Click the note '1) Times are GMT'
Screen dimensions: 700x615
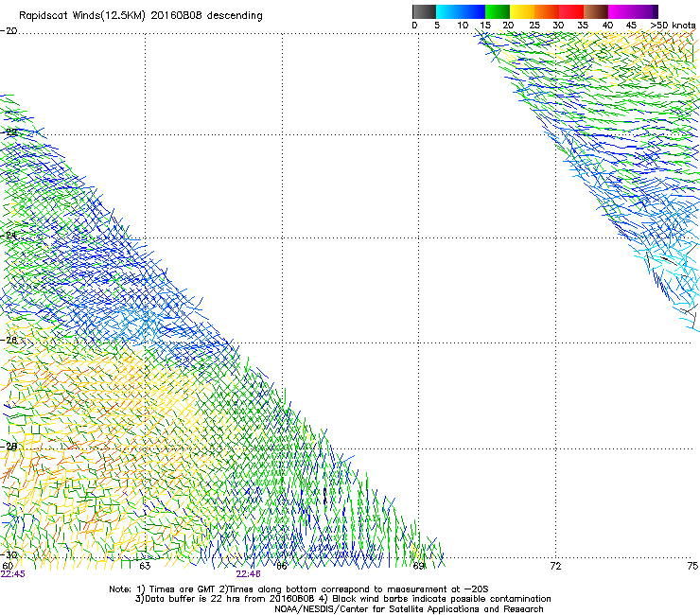coord(177,589)
